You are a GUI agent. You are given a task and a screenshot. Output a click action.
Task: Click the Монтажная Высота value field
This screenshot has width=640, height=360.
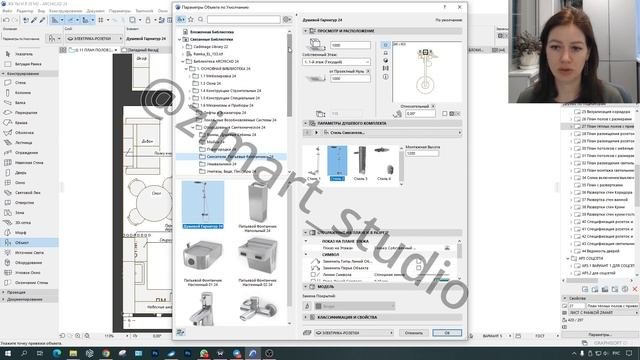[x=422, y=153]
